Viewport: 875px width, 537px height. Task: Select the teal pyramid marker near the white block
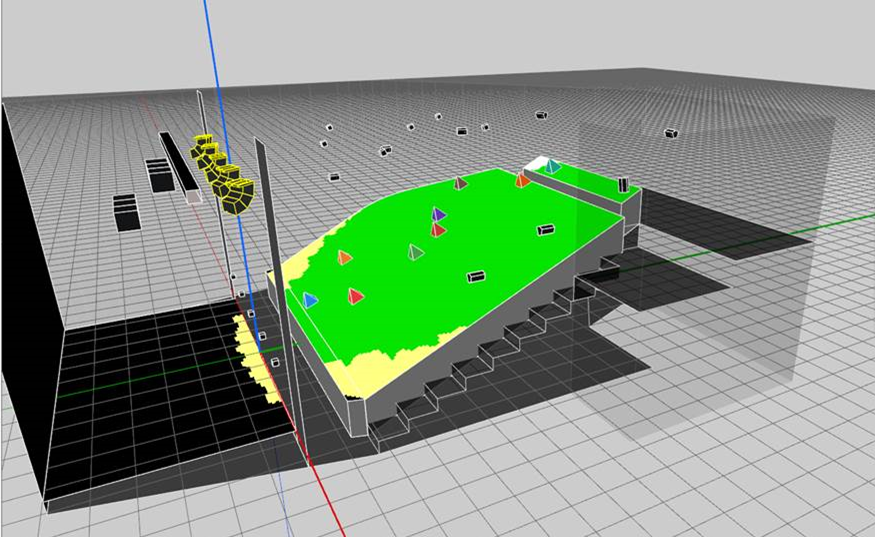(552, 166)
